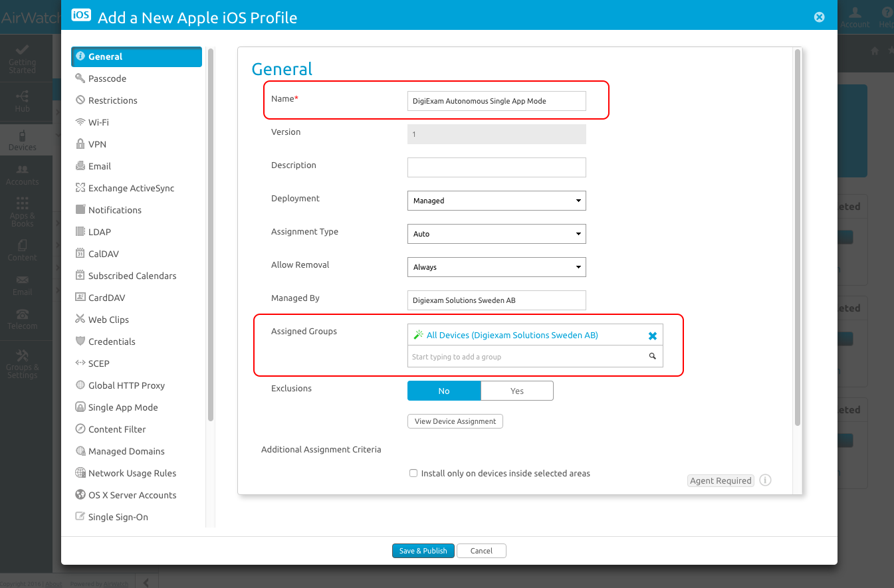Viewport: 894px width, 588px height.
Task: Click the Save & Publish button
Action: pos(423,551)
